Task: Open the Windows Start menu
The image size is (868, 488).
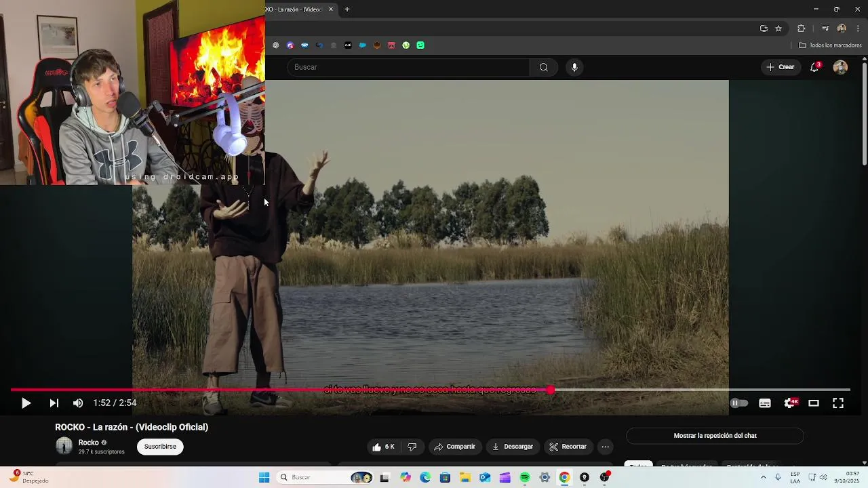Action: click(x=264, y=477)
